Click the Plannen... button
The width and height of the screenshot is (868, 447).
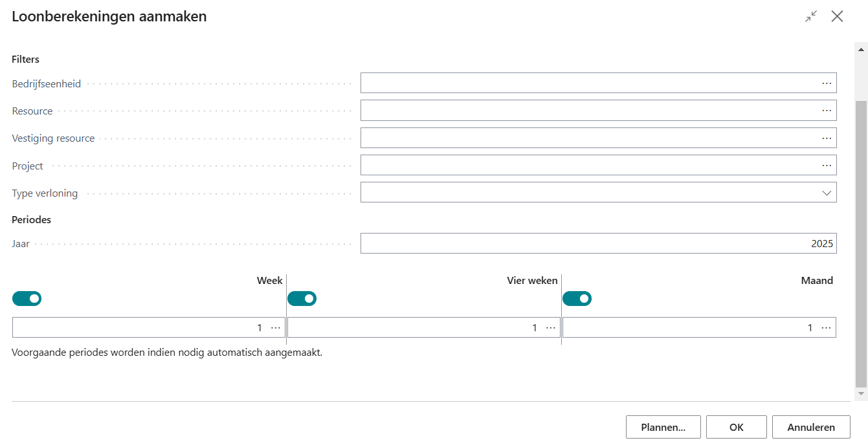click(x=663, y=427)
